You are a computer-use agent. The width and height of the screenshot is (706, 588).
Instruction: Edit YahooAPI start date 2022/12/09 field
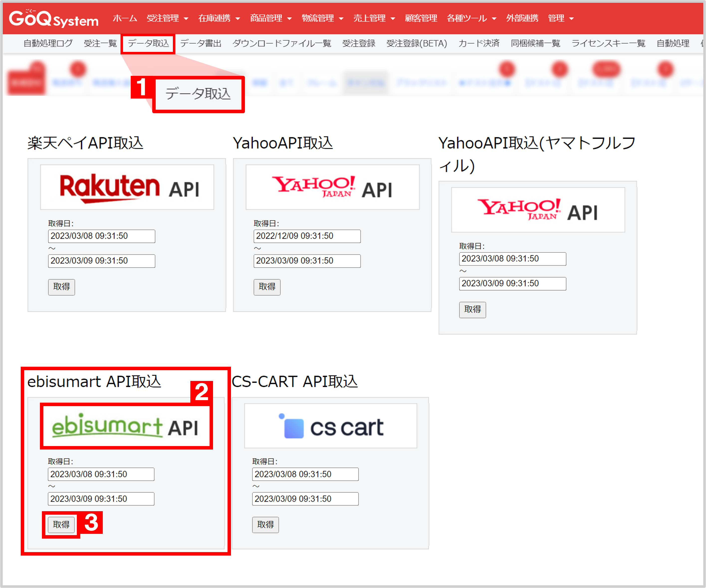tap(307, 236)
